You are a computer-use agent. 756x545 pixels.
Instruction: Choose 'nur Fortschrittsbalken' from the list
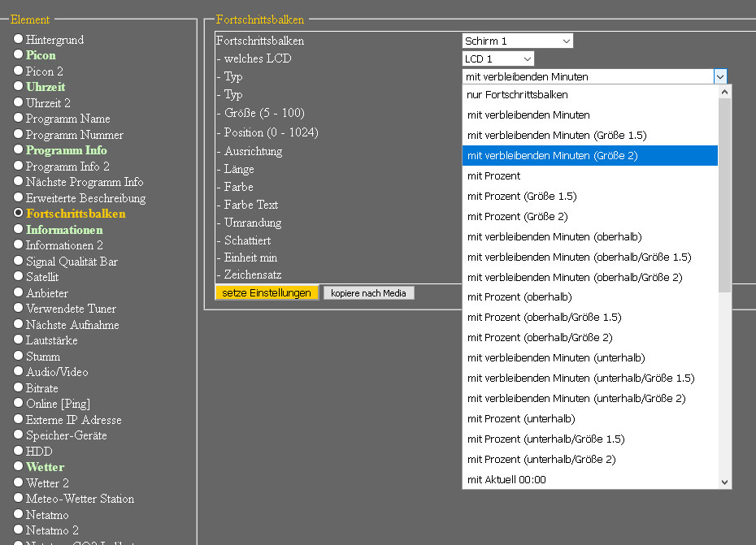[x=590, y=95]
